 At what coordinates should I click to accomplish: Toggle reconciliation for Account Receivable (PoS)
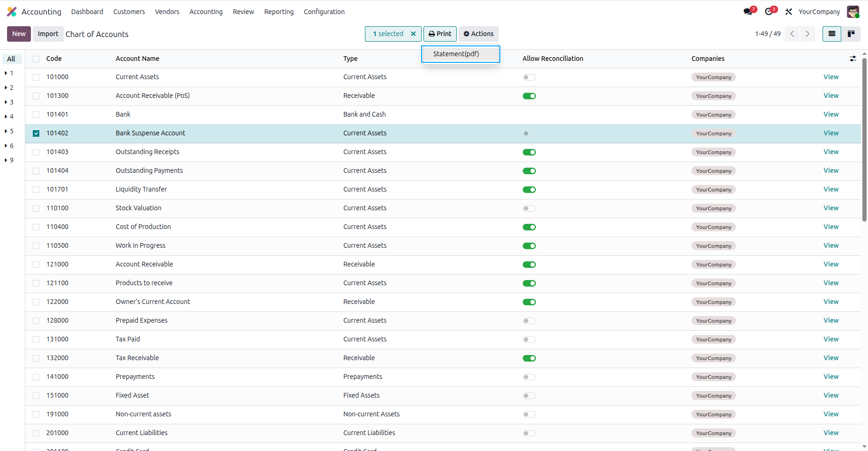[529, 96]
